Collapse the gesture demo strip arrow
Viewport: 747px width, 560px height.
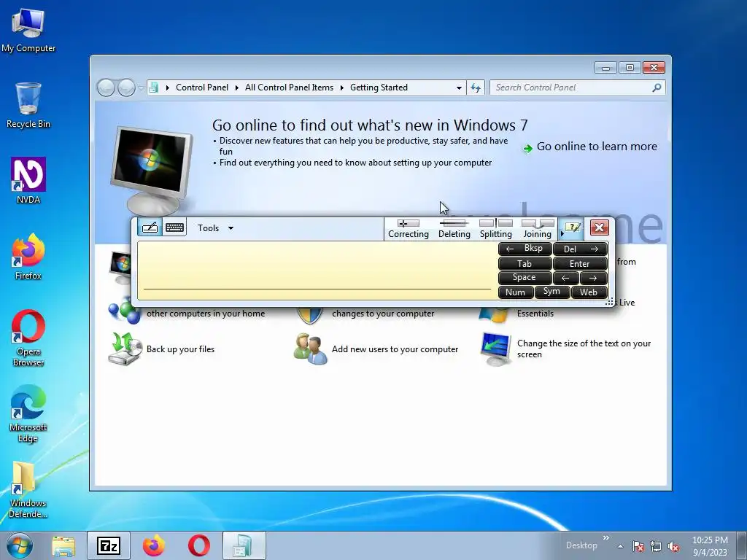(562, 233)
